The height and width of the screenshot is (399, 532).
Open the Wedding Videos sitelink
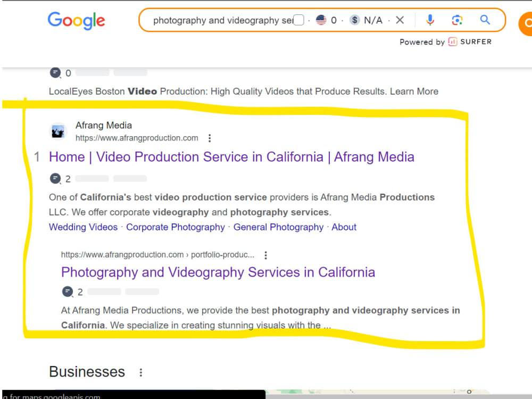pyautogui.click(x=83, y=227)
